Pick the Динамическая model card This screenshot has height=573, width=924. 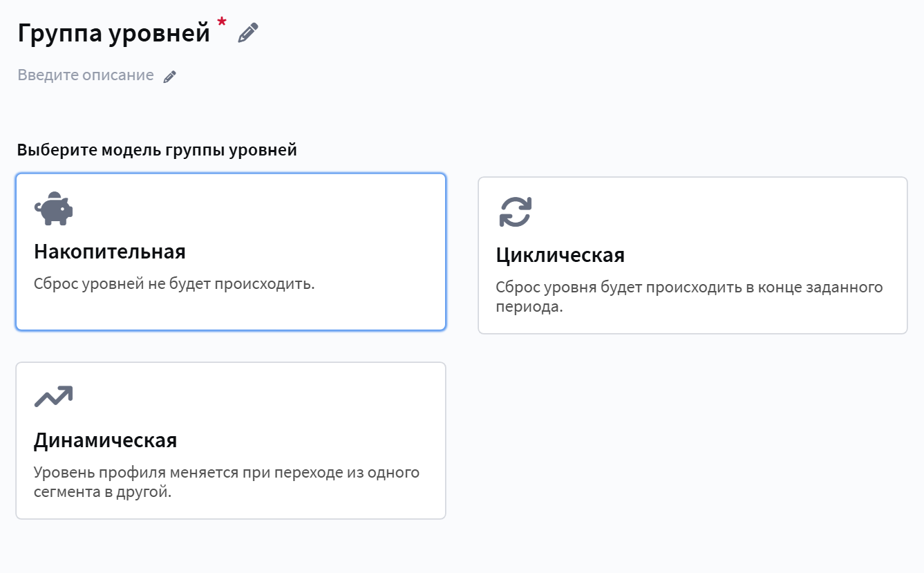tap(231, 440)
